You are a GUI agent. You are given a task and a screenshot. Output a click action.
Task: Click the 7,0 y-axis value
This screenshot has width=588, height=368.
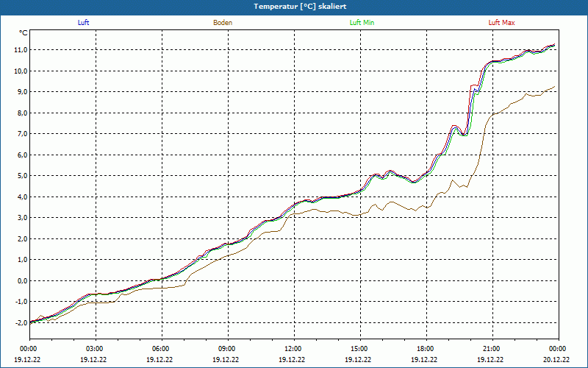pyautogui.click(x=22, y=134)
